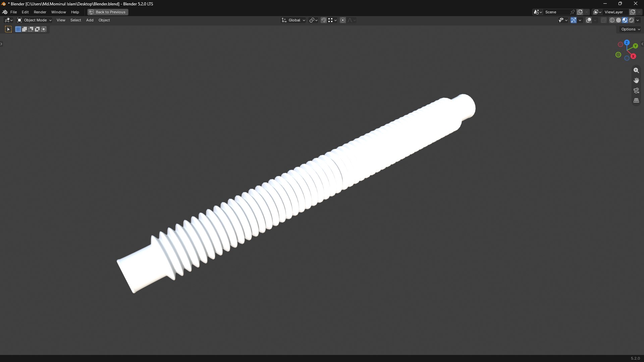The image size is (644, 362).
Task: Switch to material preview shading
Action: [625, 20]
